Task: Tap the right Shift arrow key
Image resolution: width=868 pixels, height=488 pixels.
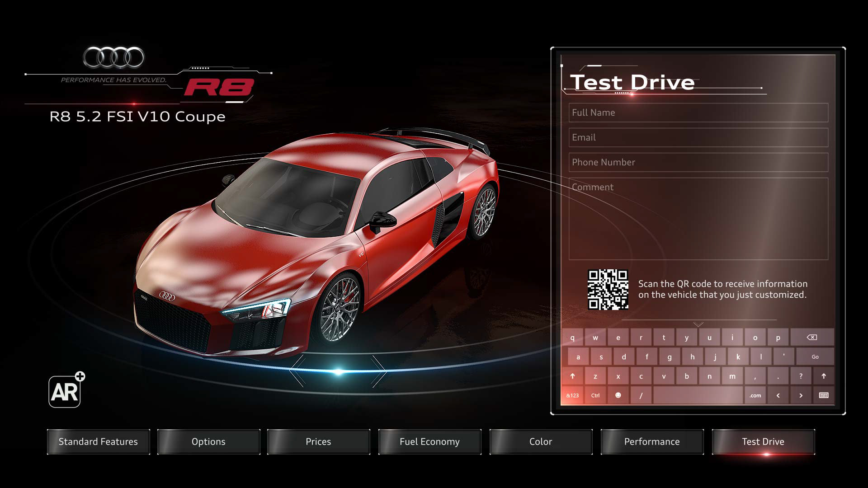Action: 823,376
